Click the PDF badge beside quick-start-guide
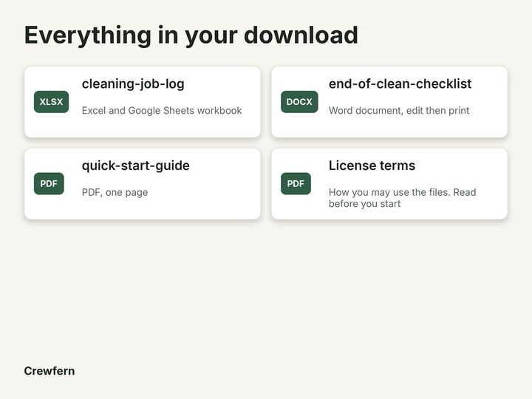 [x=49, y=183]
